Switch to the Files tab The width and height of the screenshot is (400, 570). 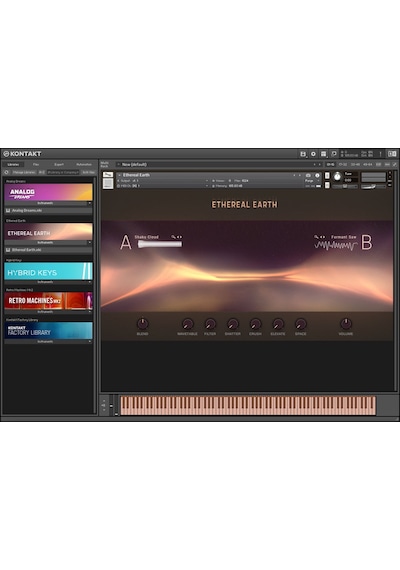36,165
